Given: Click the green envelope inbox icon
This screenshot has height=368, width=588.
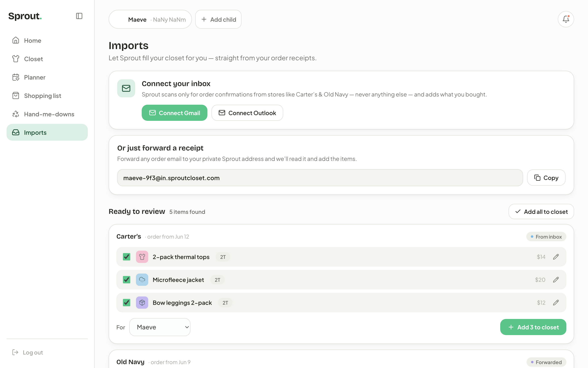Looking at the screenshot, I should click(126, 88).
